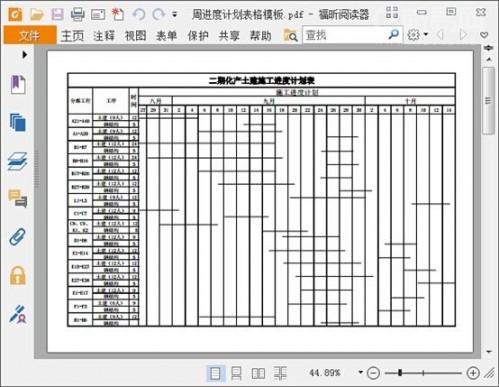Screen dimensions: 499x387
Task: Click the scroll up arrow
Action: pos(489,60)
